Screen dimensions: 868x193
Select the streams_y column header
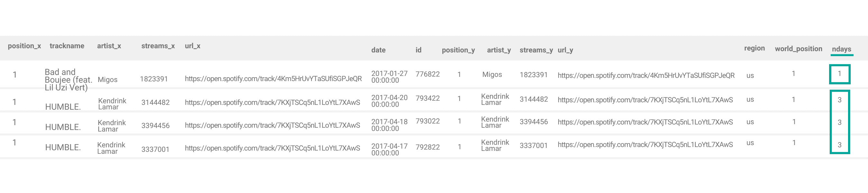click(x=536, y=50)
